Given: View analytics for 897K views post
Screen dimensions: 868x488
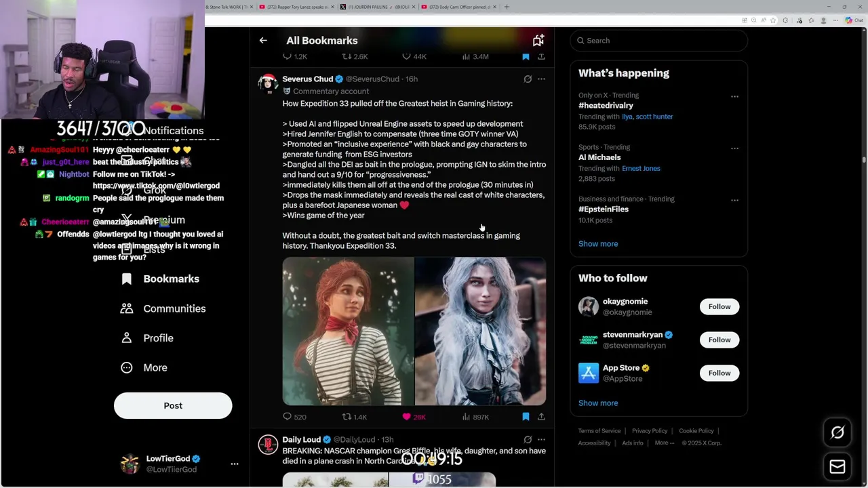Looking at the screenshot, I should point(475,417).
